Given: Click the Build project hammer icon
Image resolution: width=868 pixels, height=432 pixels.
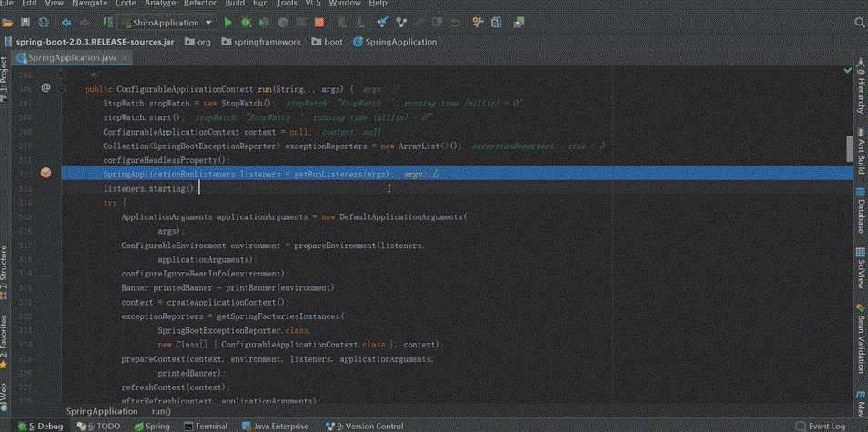Looking at the screenshot, I should click(108, 23).
